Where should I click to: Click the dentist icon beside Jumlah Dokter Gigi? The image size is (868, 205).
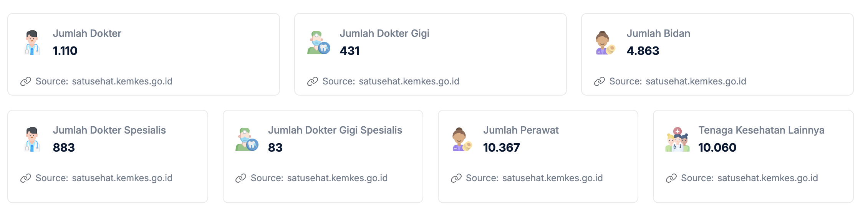click(318, 43)
